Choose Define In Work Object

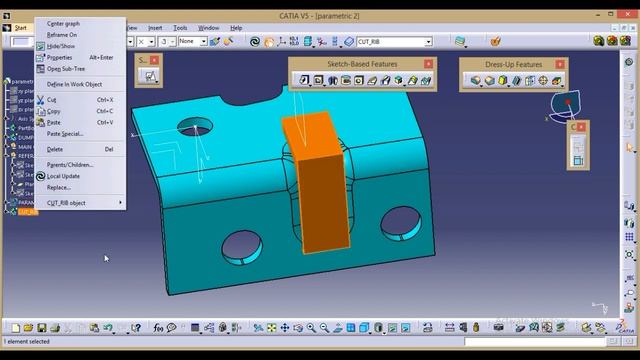tap(74, 84)
